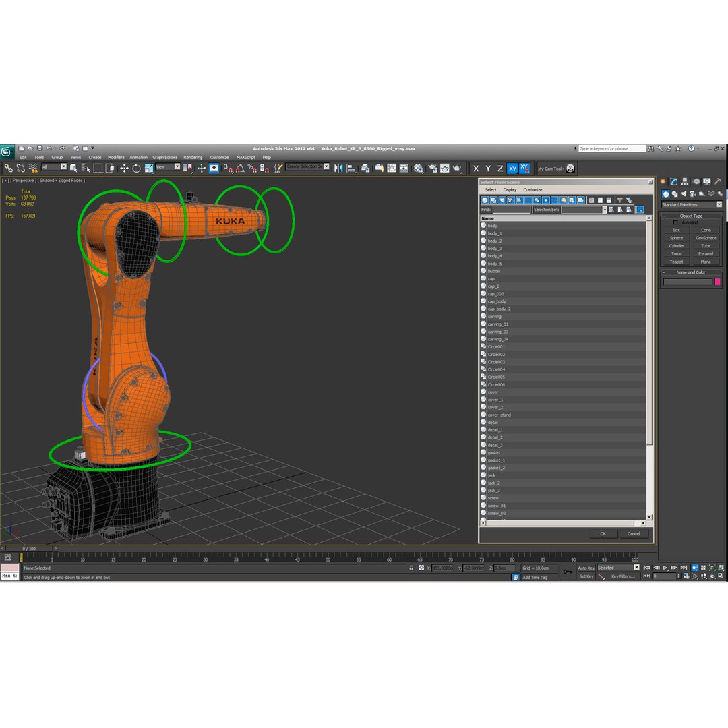
Task: Open the Rendering menu
Action: click(193, 157)
